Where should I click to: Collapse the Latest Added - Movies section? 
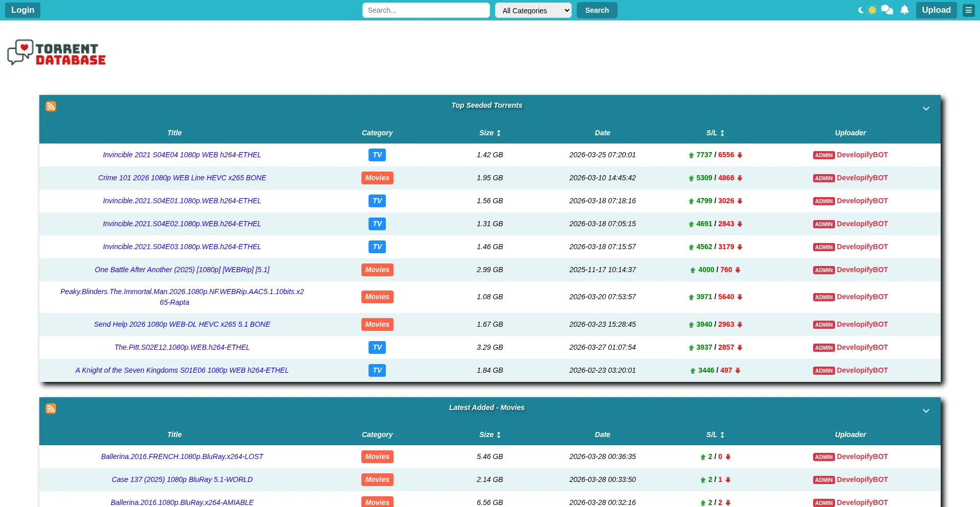coord(926,411)
